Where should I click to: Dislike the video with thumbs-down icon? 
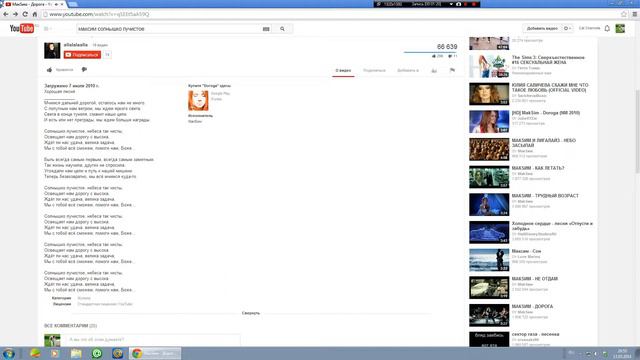click(84, 70)
